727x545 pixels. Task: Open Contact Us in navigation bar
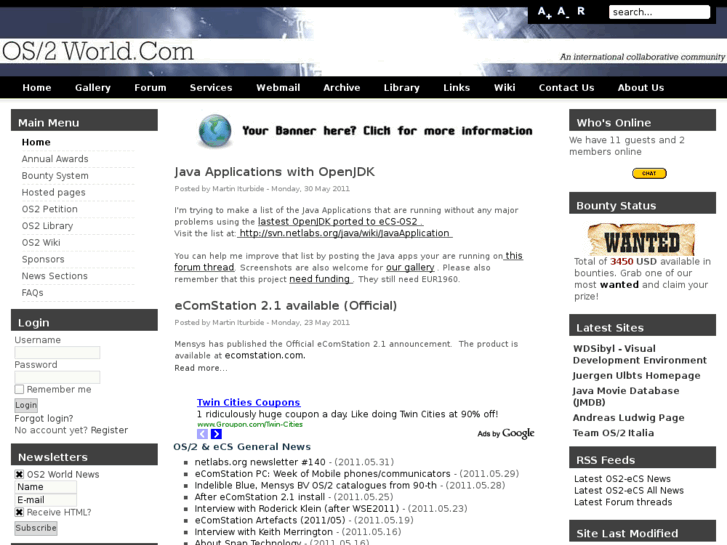tap(567, 88)
